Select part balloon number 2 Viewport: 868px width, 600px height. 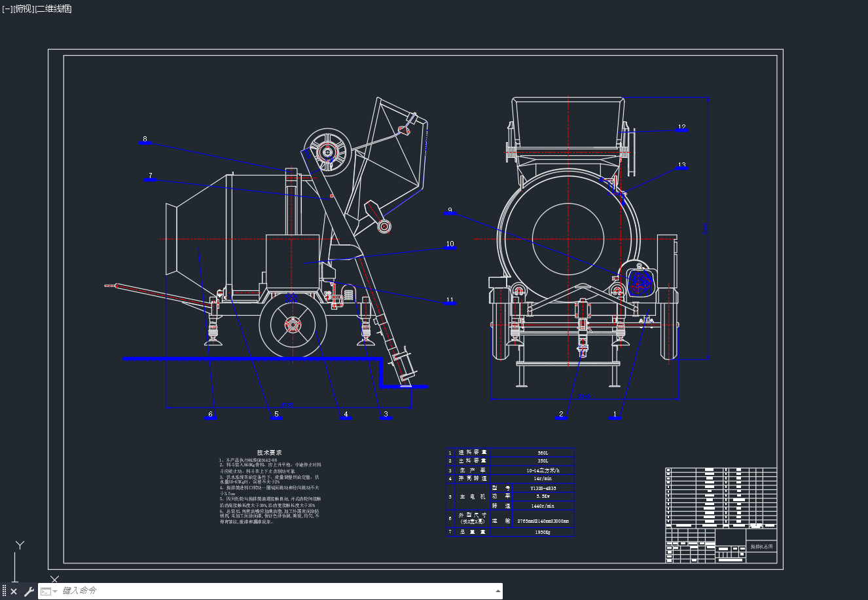pyautogui.click(x=561, y=415)
